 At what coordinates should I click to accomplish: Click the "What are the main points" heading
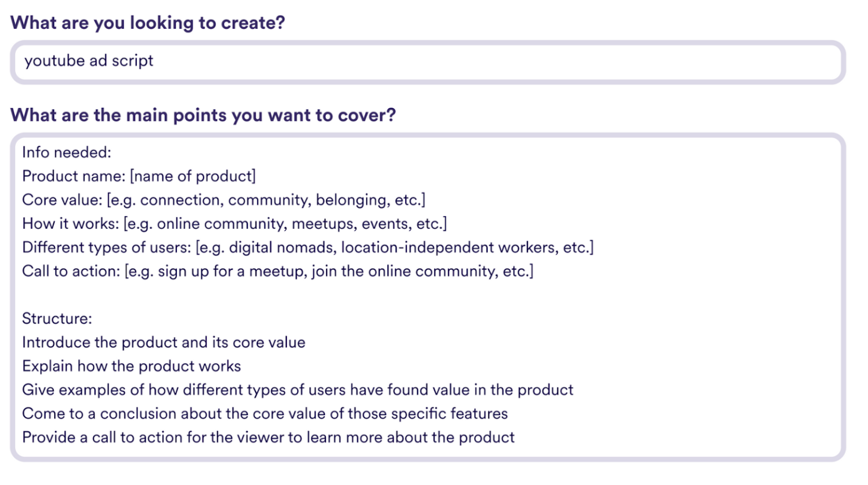click(x=203, y=115)
